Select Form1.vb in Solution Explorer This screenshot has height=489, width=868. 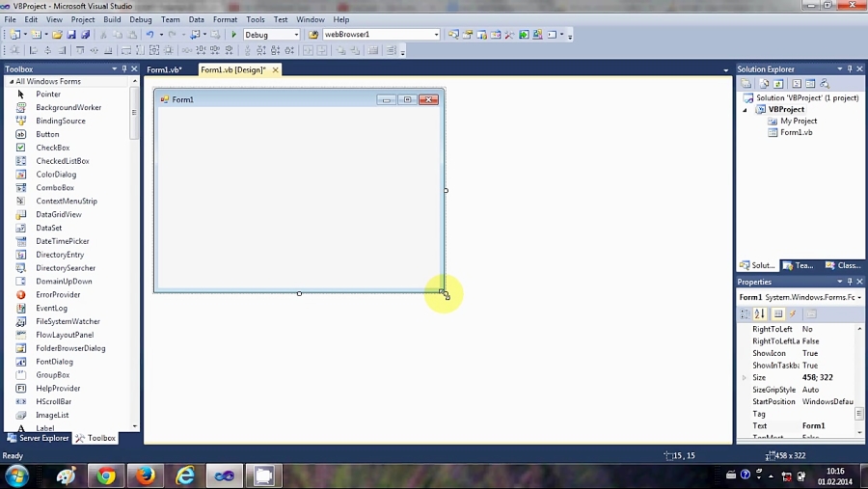796,132
